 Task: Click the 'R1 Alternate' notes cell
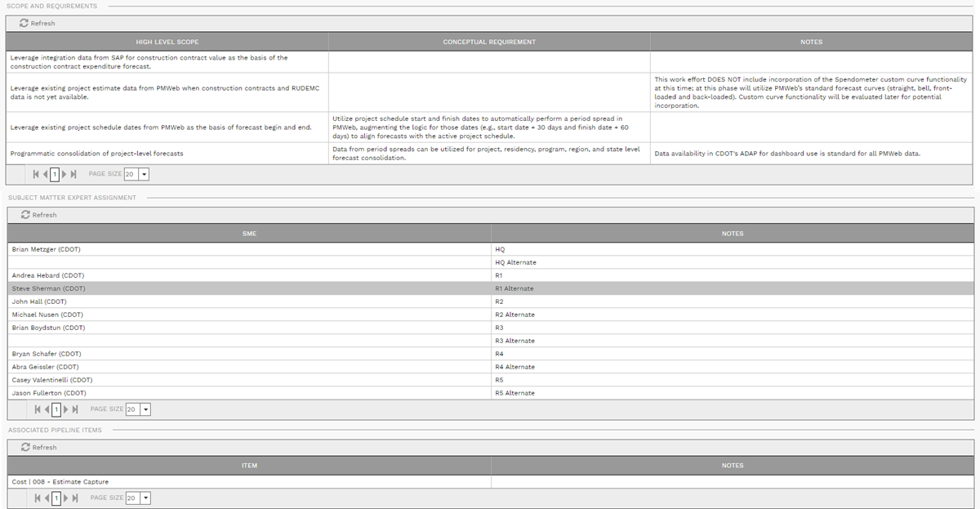(x=733, y=288)
